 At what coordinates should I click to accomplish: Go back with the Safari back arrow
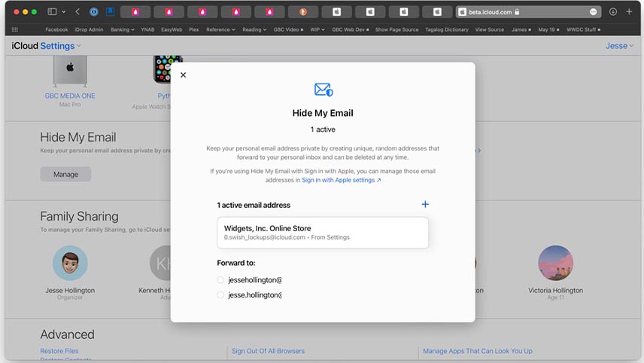pos(77,12)
